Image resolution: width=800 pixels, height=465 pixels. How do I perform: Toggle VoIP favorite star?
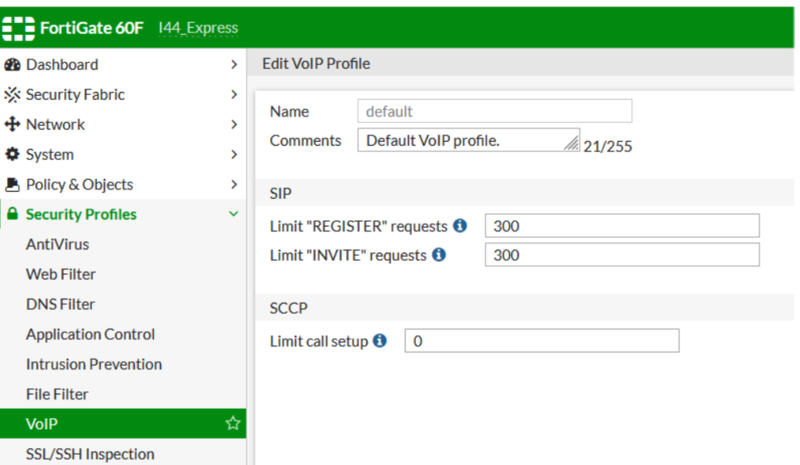click(233, 424)
